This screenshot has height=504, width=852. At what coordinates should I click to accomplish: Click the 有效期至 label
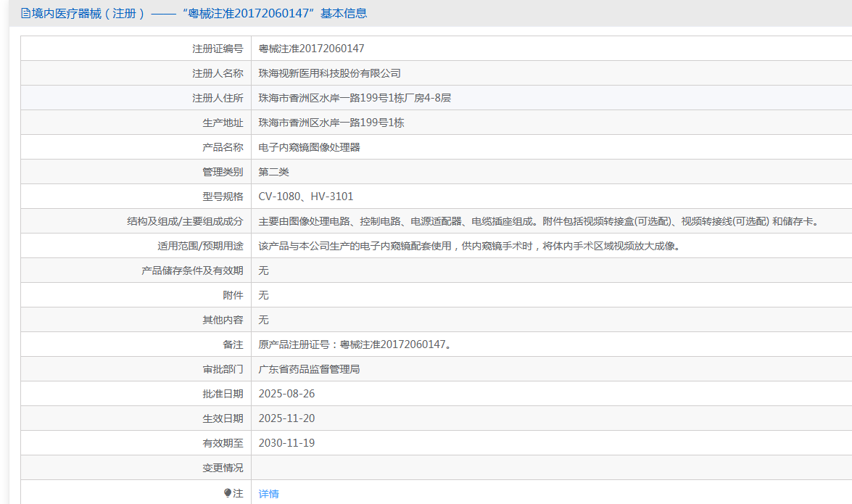(223, 443)
